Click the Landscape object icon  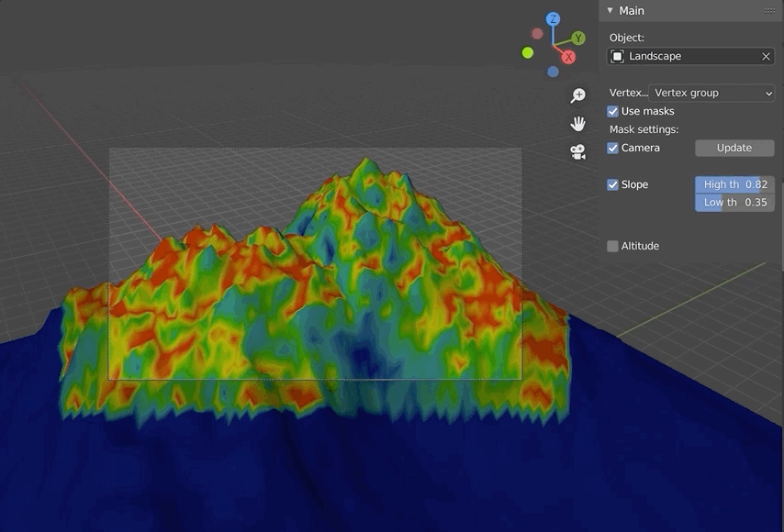point(618,57)
